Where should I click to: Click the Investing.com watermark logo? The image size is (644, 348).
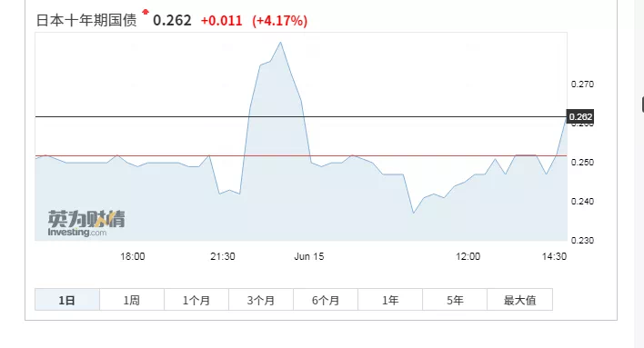click(86, 224)
